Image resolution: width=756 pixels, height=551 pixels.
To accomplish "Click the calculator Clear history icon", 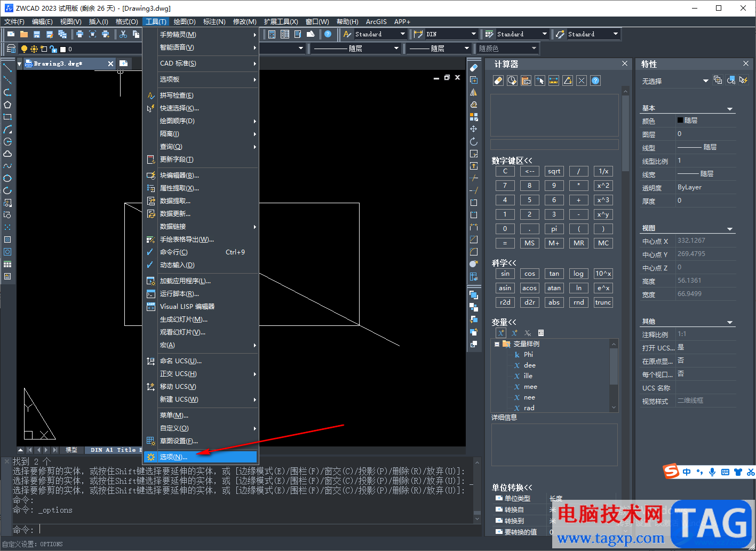I will pyautogui.click(x=512, y=81).
